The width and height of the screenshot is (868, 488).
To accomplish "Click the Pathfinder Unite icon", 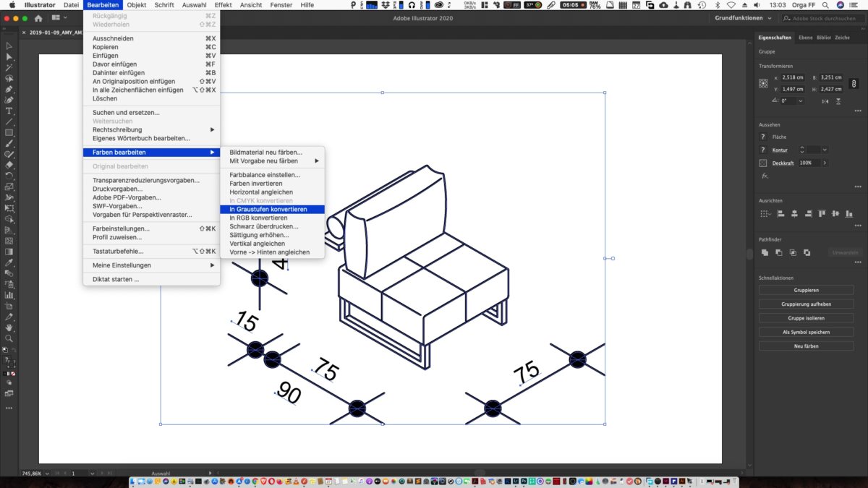I will [765, 252].
